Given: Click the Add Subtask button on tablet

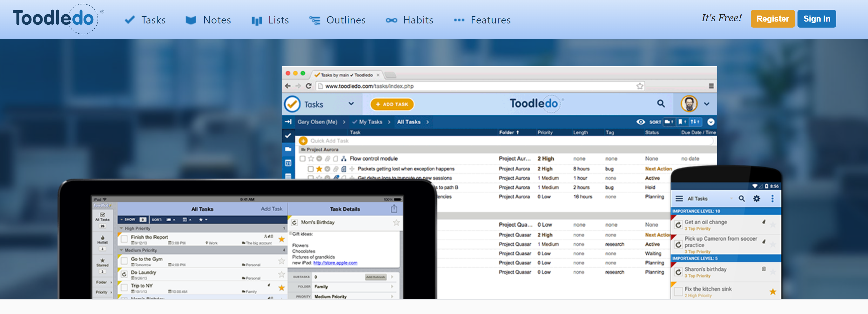Looking at the screenshot, I should point(375,277).
